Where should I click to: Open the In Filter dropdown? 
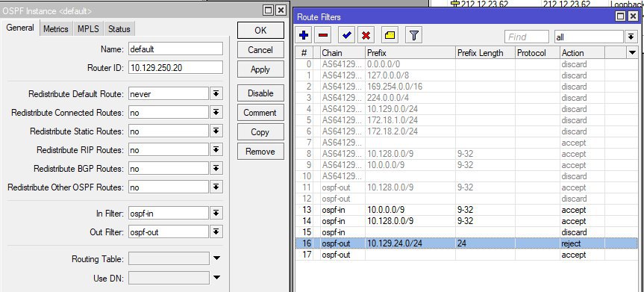(x=216, y=213)
